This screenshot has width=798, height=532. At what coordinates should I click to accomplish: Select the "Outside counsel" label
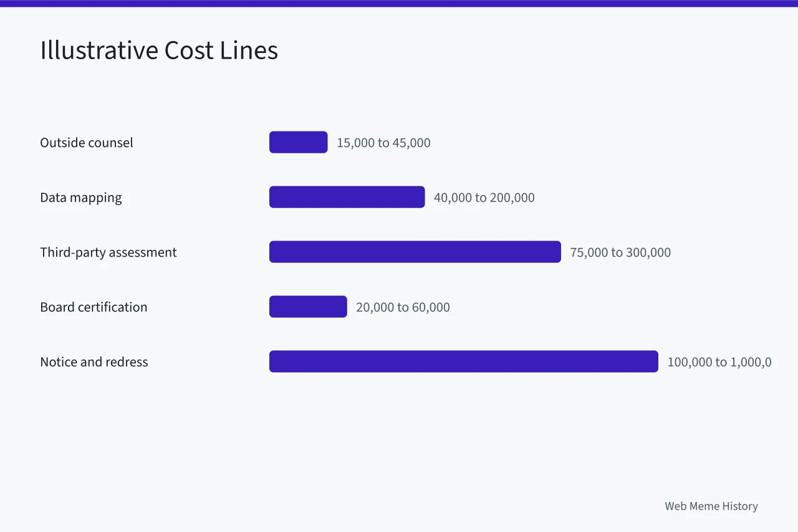pos(87,143)
